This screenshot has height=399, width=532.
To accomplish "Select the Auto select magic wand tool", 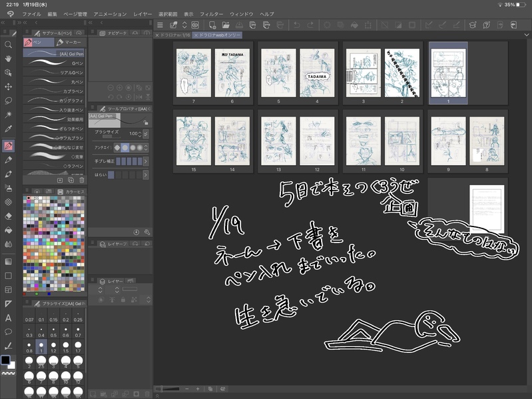I will point(8,115).
